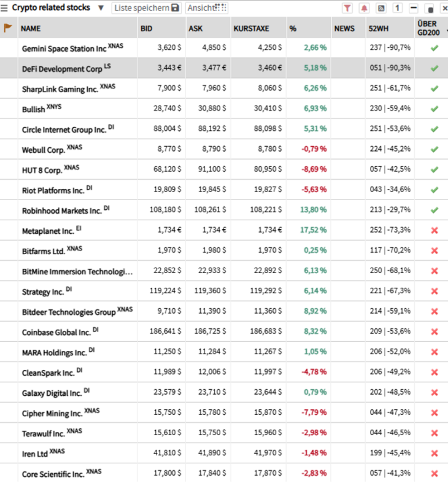Click HUT 8 Corp. -8,69 % value
This screenshot has height=483, width=448.
click(314, 169)
